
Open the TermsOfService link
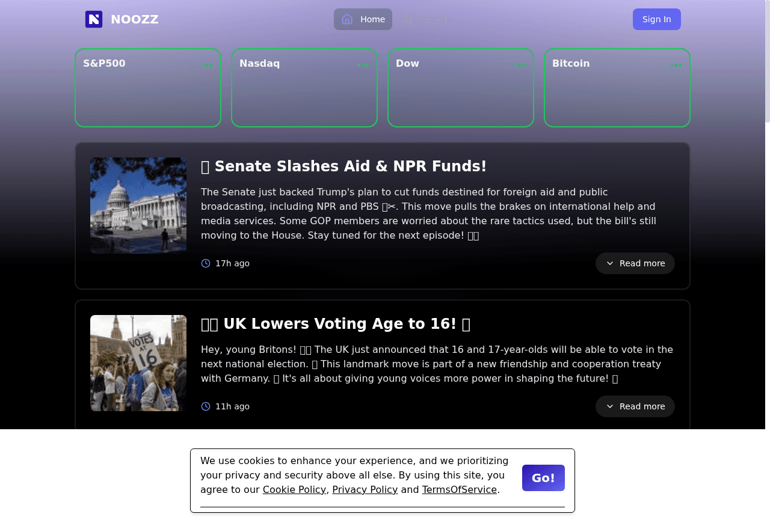coord(460,489)
